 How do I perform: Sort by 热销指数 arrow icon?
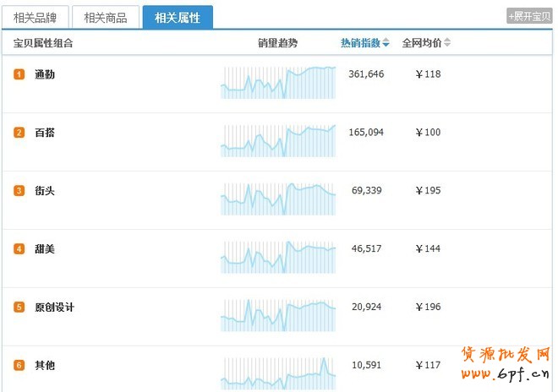click(x=386, y=43)
